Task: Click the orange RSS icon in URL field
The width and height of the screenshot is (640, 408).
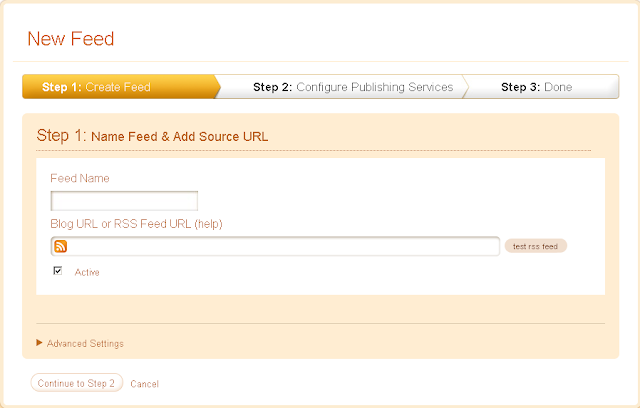Action: coord(60,246)
